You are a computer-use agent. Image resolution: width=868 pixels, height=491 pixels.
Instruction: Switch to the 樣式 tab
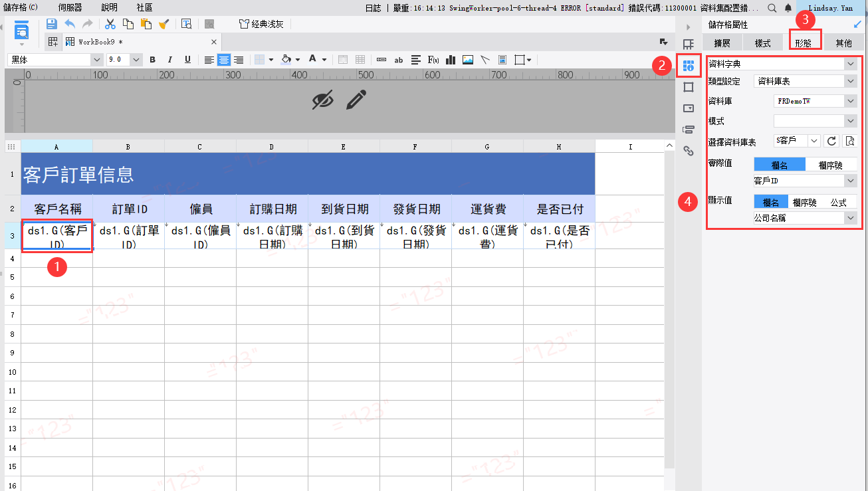(x=762, y=43)
